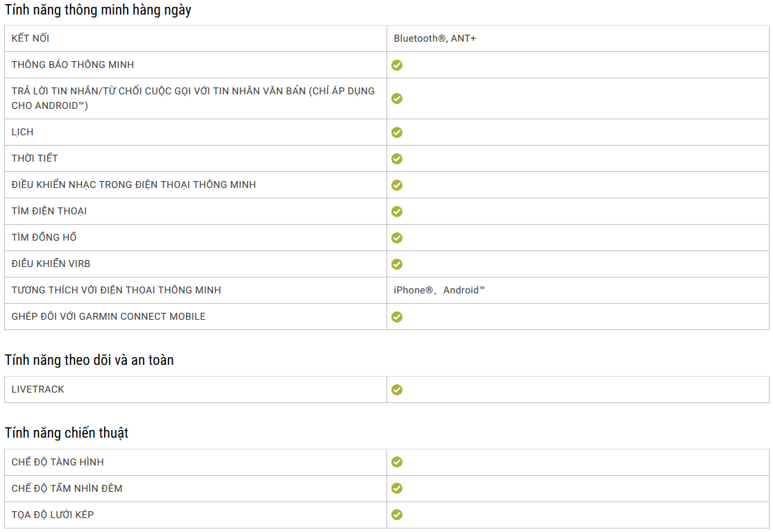Click heading Tính năng thông minh hàng ngày
Image resolution: width=773 pixels, height=532 pixels.
tap(98, 10)
